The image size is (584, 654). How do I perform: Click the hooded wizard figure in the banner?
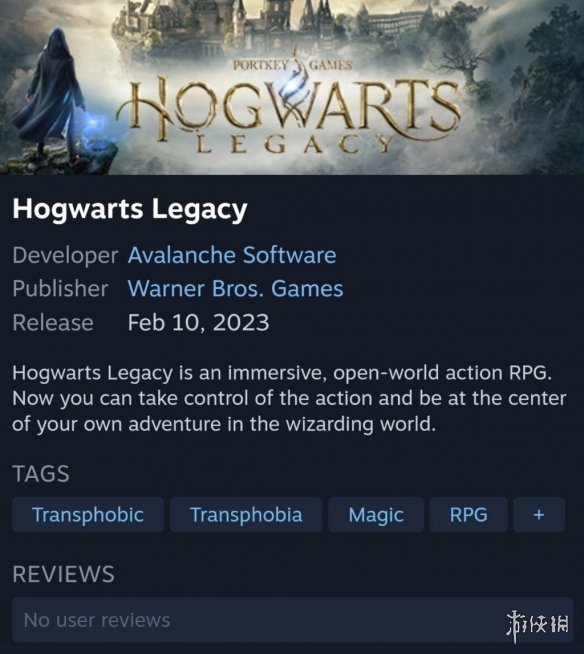click(50, 96)
